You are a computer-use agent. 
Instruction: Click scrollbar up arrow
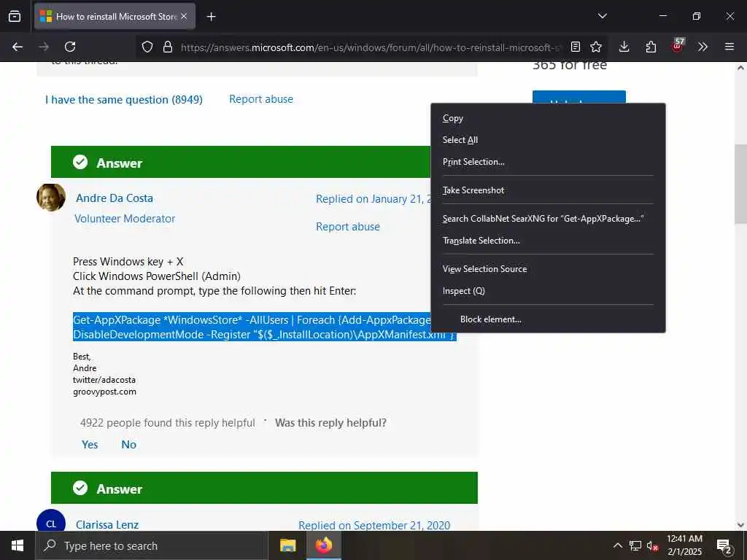pos(740,68)
